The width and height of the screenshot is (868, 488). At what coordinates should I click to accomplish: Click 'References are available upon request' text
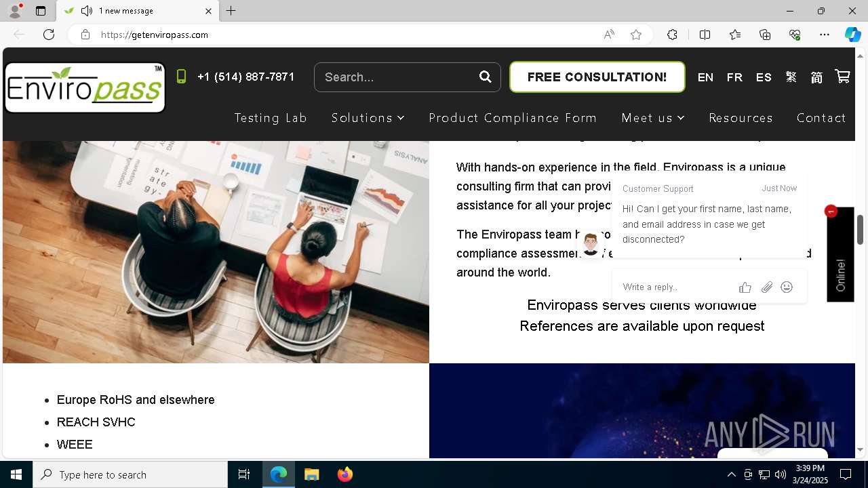click(642, 326)
